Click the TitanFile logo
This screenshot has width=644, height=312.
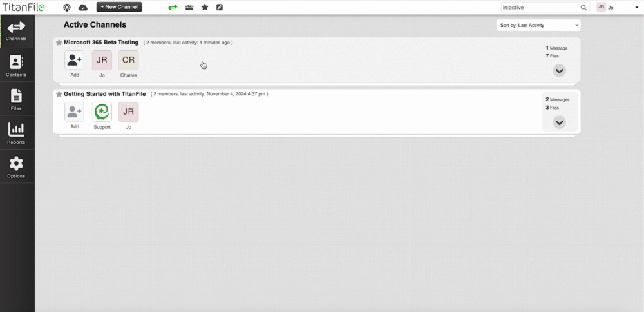click(x=23, y=7)
